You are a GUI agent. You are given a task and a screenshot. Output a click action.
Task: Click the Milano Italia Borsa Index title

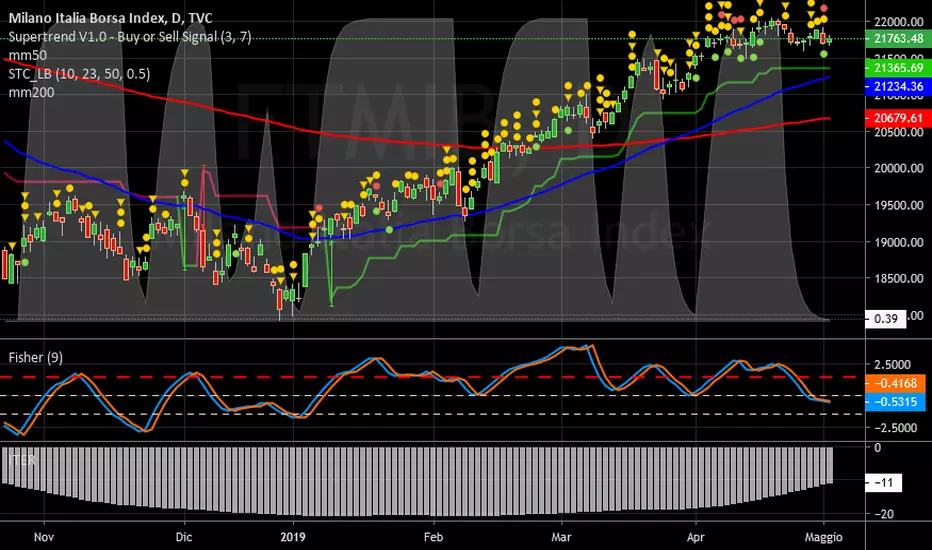[x=110, y=18]
